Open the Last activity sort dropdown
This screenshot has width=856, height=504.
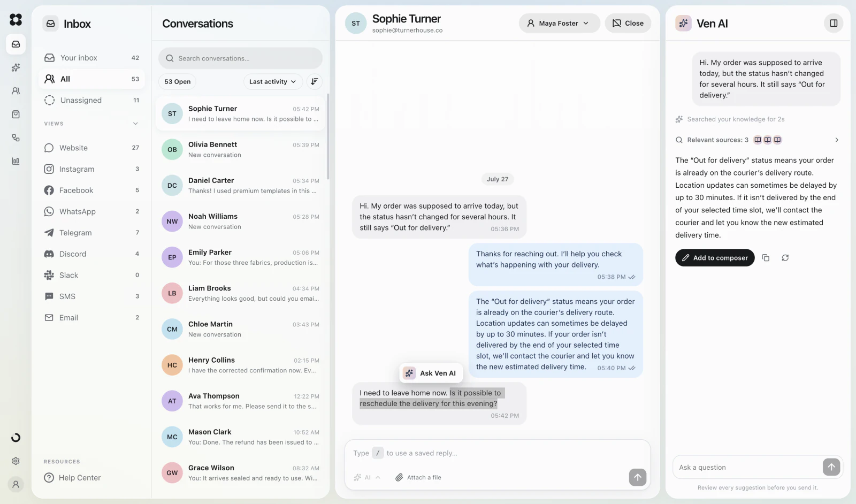click(273, 81)
